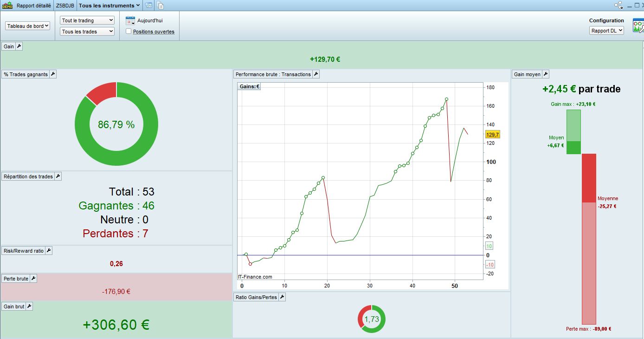Click the 86,79 % winning trades donut
Screen dimensions: 644x339
click(x=116, y=124)
